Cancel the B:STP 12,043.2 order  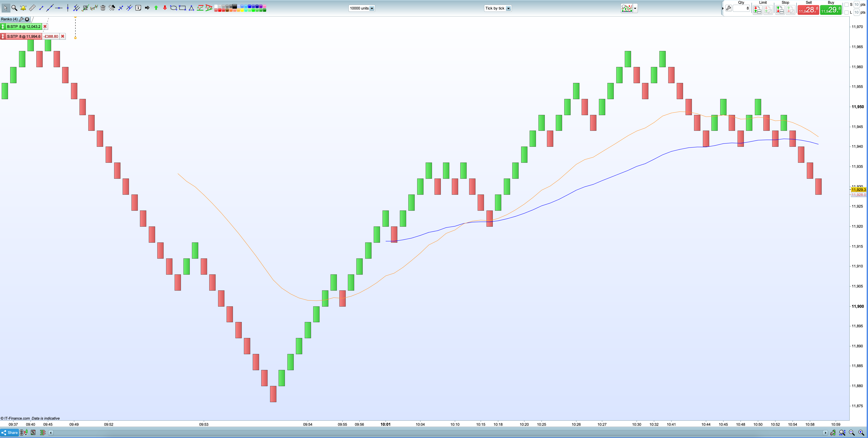click(45, 26)
